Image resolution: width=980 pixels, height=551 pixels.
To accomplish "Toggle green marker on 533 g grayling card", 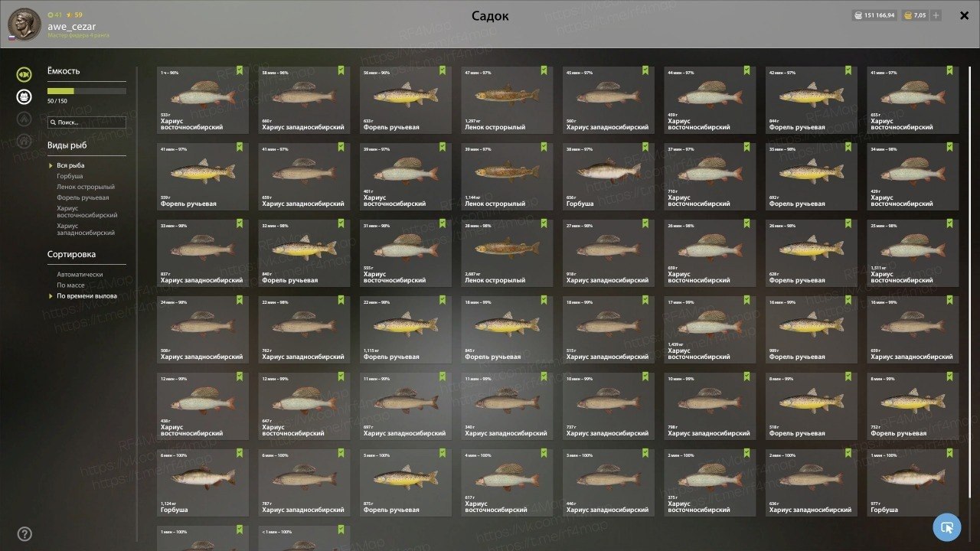I will point(240,70).
